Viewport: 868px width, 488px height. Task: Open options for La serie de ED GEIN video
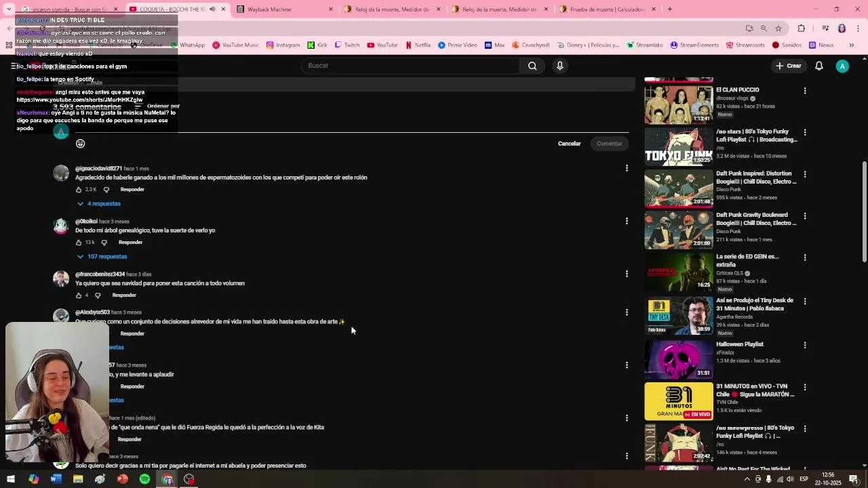coord(805,258)
